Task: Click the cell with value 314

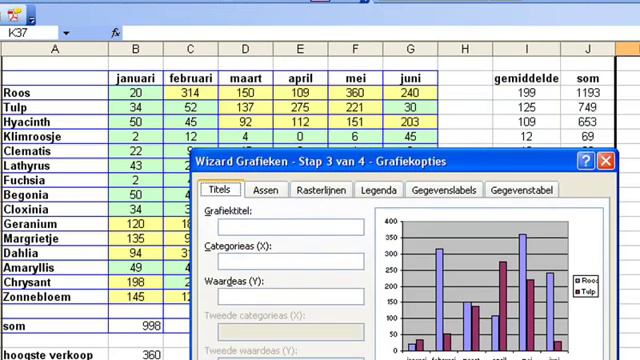Action: 191,93
